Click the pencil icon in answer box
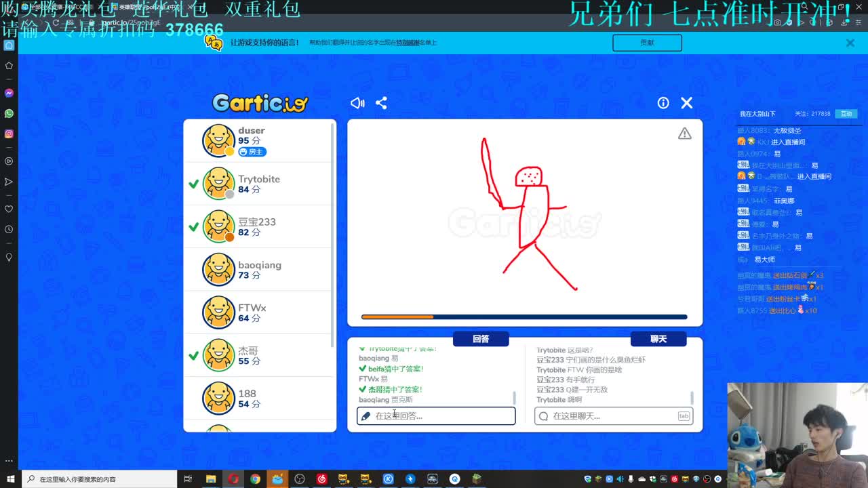 pos(366,416)
